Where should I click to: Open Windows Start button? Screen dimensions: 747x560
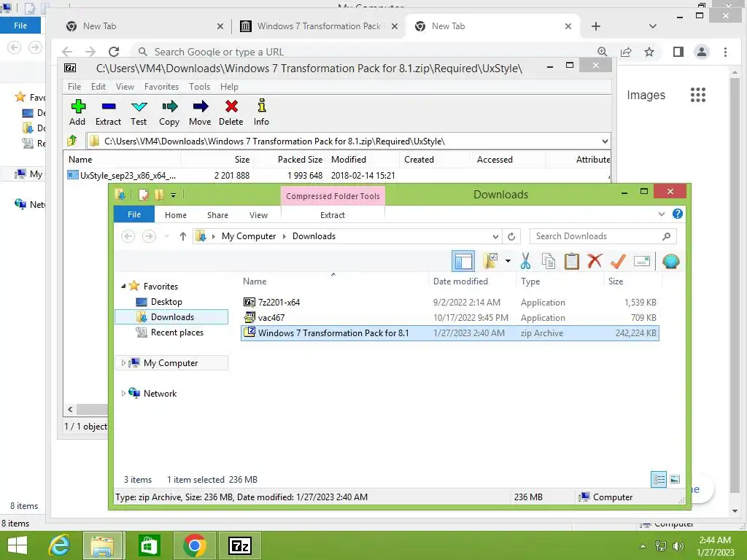(18, 545)
